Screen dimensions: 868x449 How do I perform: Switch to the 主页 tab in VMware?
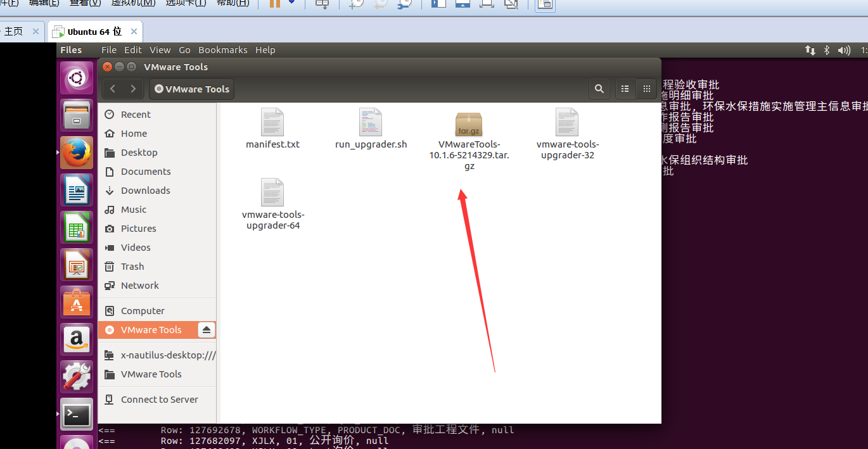point(13,32)
